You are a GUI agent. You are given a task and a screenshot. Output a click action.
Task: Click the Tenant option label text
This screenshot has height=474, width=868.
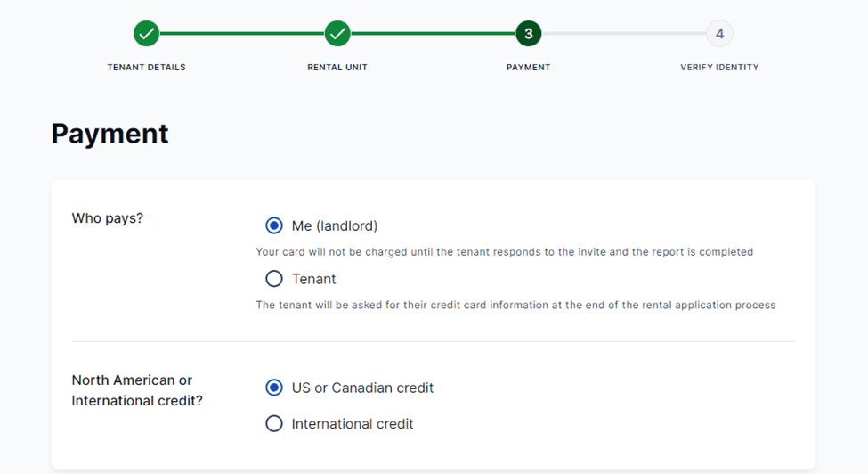[314, 280]
